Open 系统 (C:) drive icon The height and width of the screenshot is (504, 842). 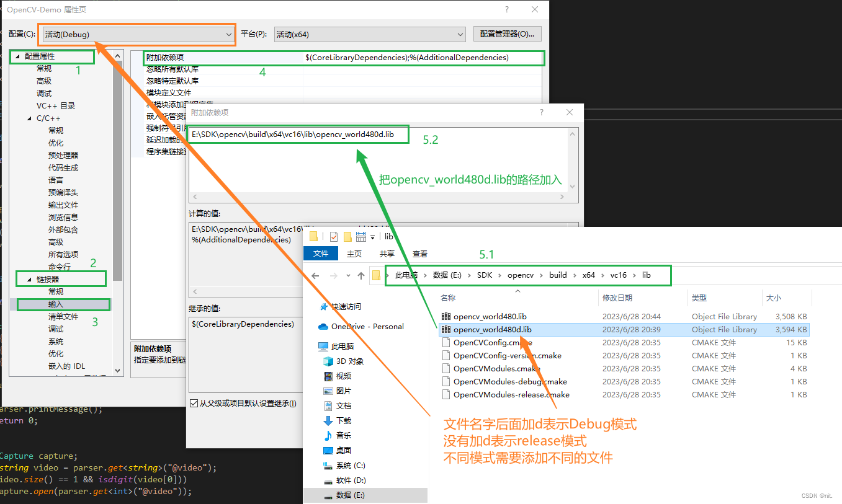tap(328, 466)
